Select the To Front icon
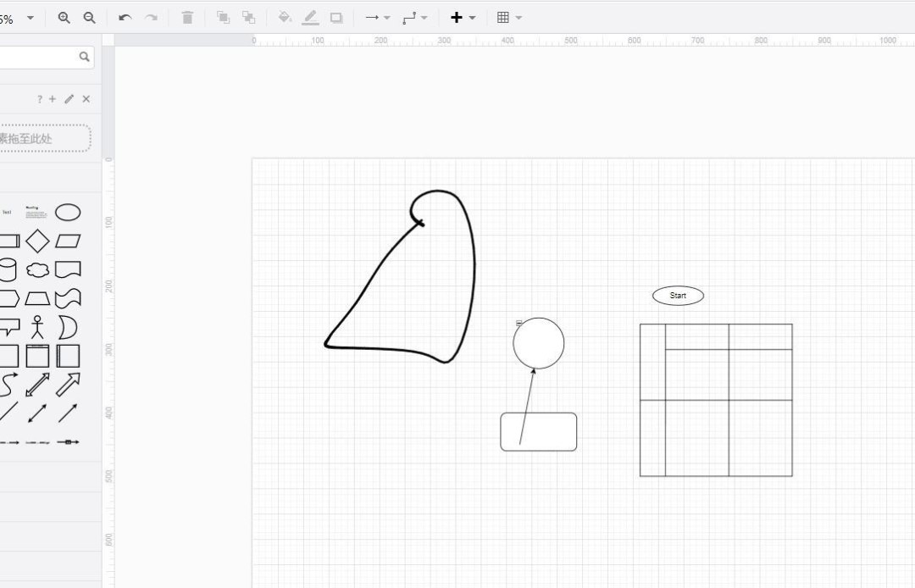Image resolution: width=915 pixels, height=588 pixels. tap(222, 17)
